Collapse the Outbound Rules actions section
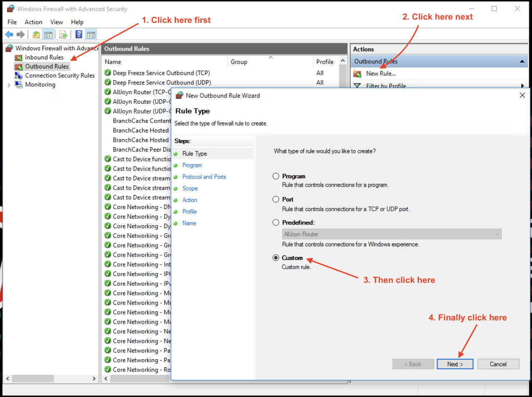Screen dimensions: 532x397 click(522, 62)
